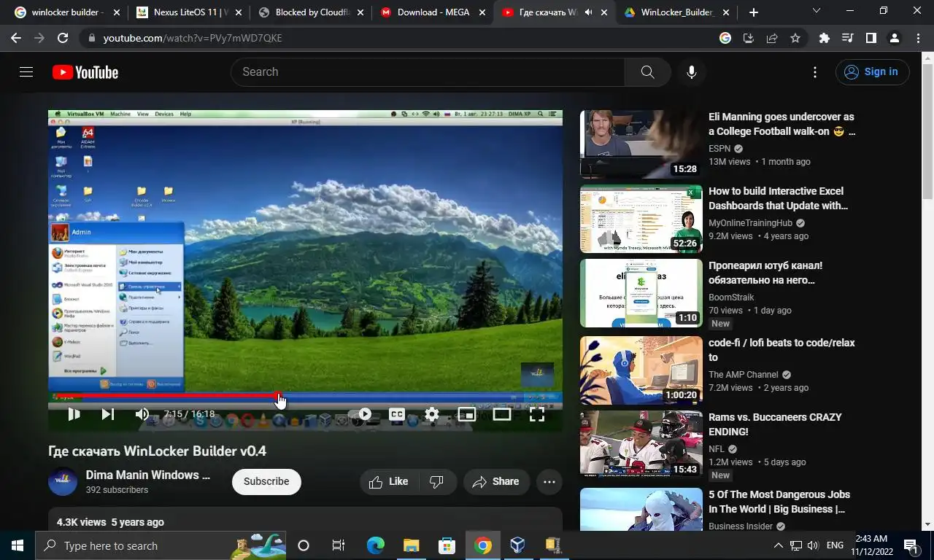Toggle the Chrome side panel
This screenshot has height=560, width=934.
coord(871,38)
